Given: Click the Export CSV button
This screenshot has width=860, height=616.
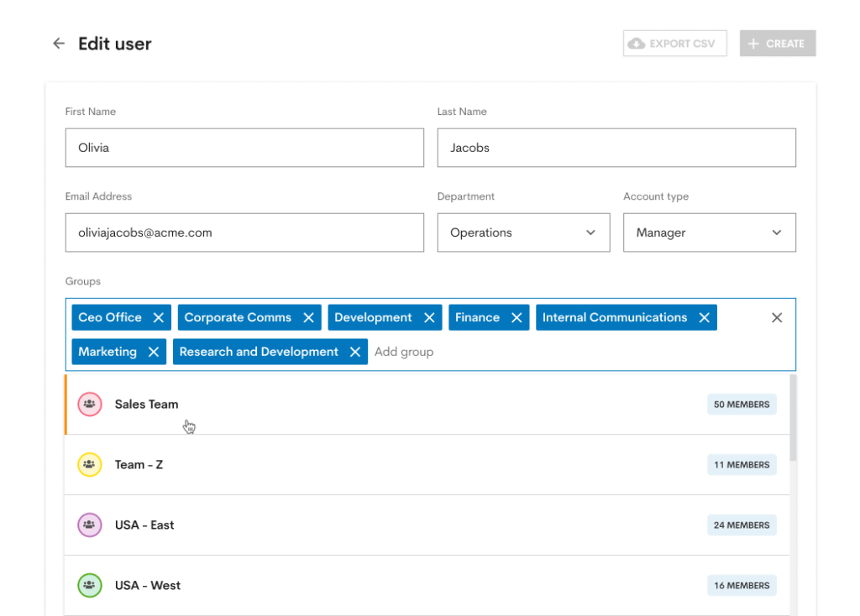Looking at the screenshot, I should pyautogui.click(x=674, y=43).
